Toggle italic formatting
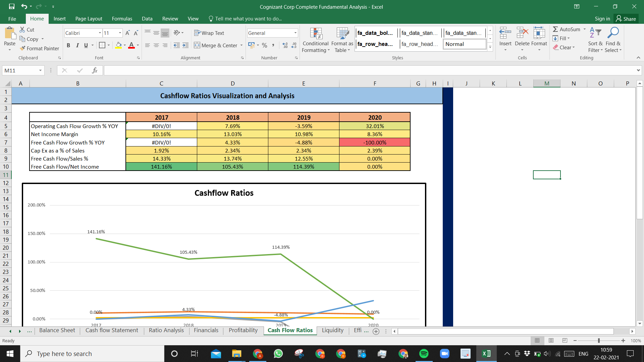644x362 pixels. pos(77,45)
